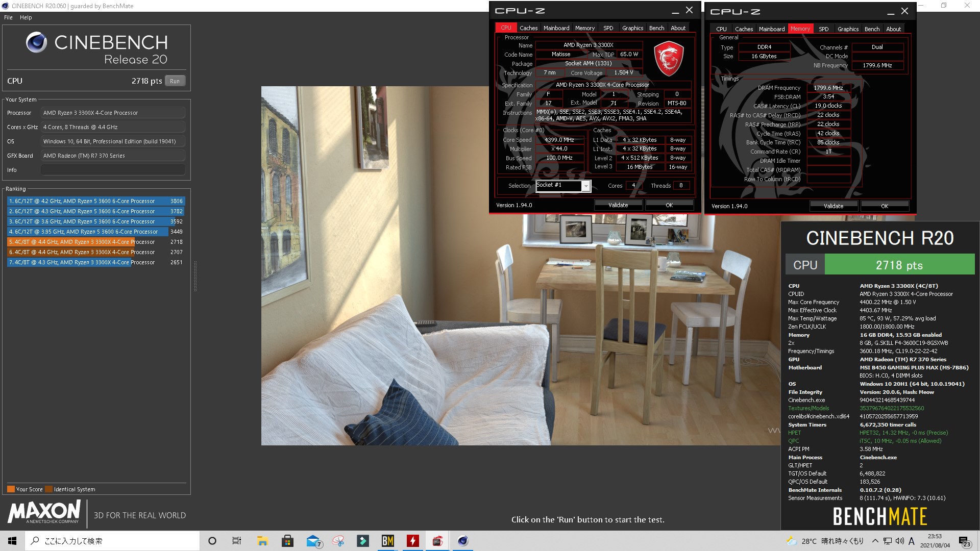
Task: Click the green 2718 pts BenchMate score bar
Action: click(899, 265)
